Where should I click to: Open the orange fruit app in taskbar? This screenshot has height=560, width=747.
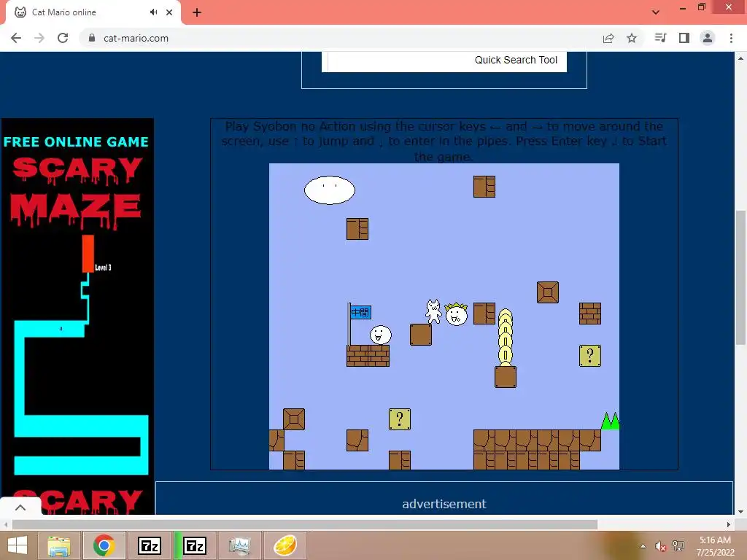[x=285, y=545]
